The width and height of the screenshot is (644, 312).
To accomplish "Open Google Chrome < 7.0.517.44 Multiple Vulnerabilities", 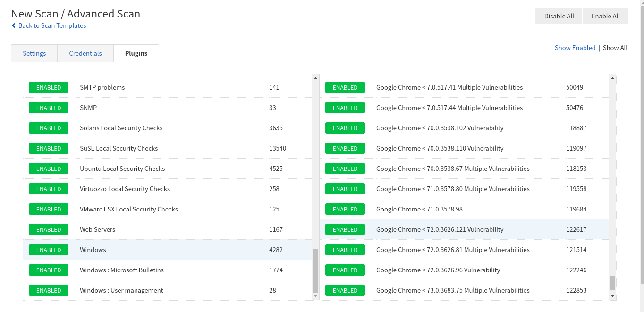I will coord(449,108).
